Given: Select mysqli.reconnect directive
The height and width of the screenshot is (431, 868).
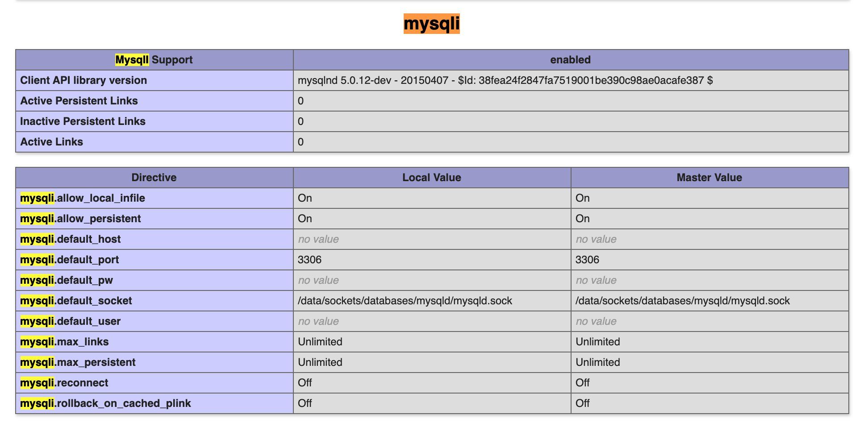Looking at the screenshot, I should [x=64, y=383].
